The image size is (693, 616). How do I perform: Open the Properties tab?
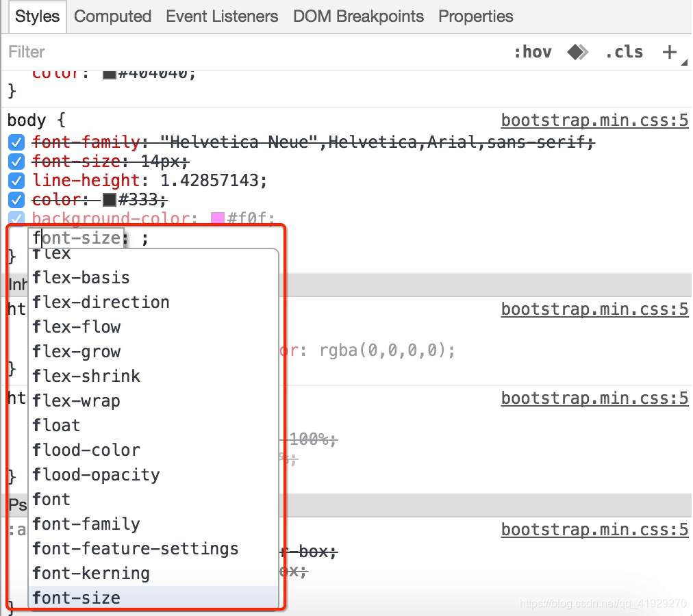click(x=475, y=17)
